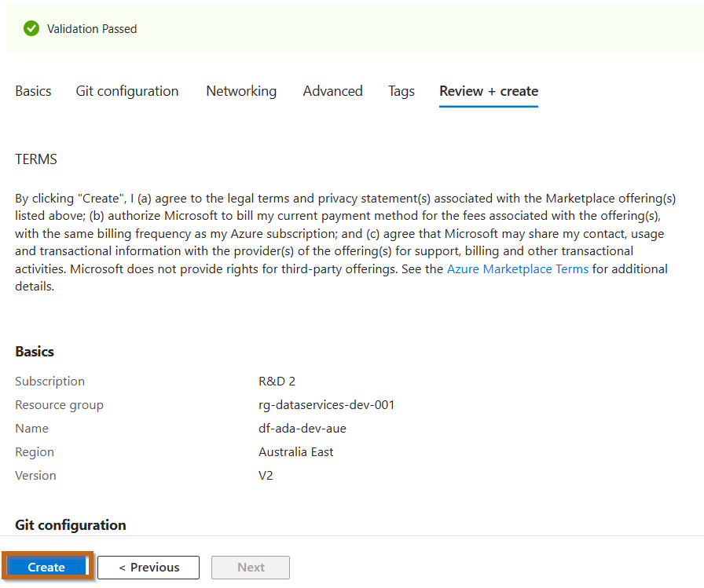Screen dimensions: 704x588
Task: Open the Git configuration tab
Action: click(127, 91)
